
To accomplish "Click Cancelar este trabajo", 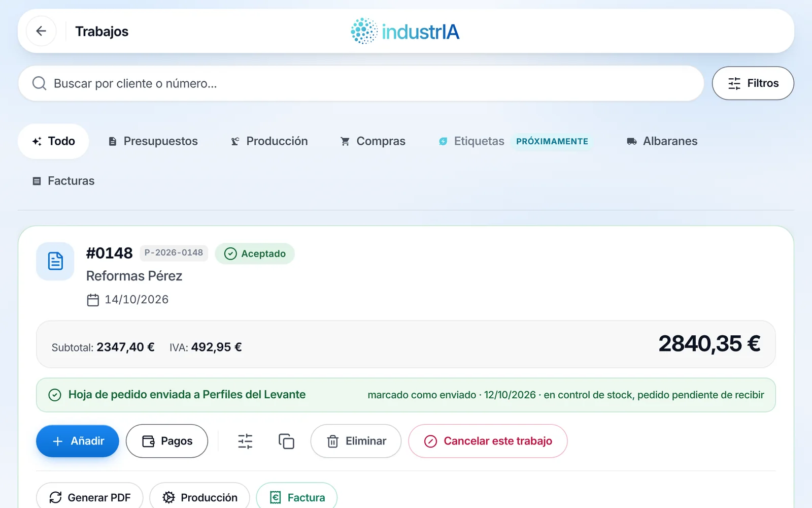I will point(488,441).
